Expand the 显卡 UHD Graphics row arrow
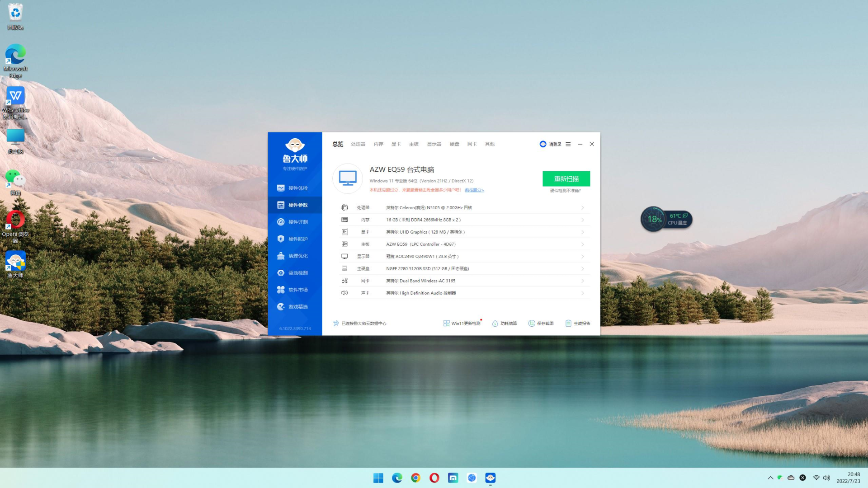Image resolution: width=868 pixels, height=488 pixels. tap(583, 232)
